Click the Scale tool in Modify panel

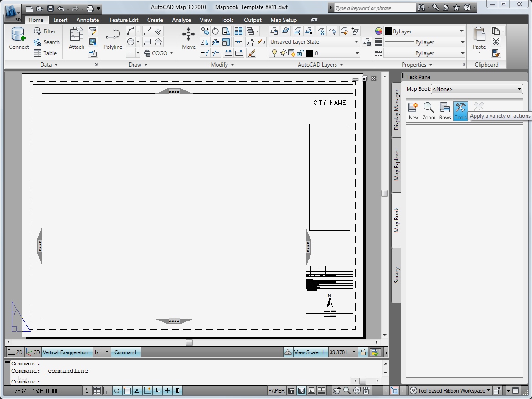pyautogui.click(x=226, y=42)
